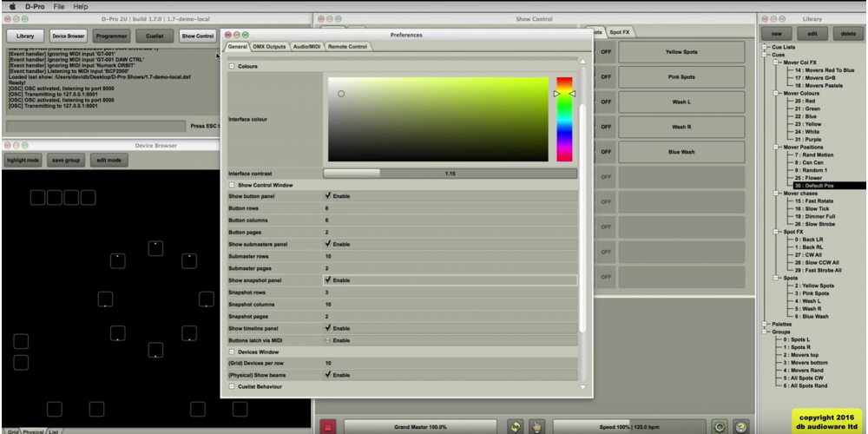Click the Show Control button
This screenshot has height=434, width=868.
pyautogui.click(x=198, y=36)
